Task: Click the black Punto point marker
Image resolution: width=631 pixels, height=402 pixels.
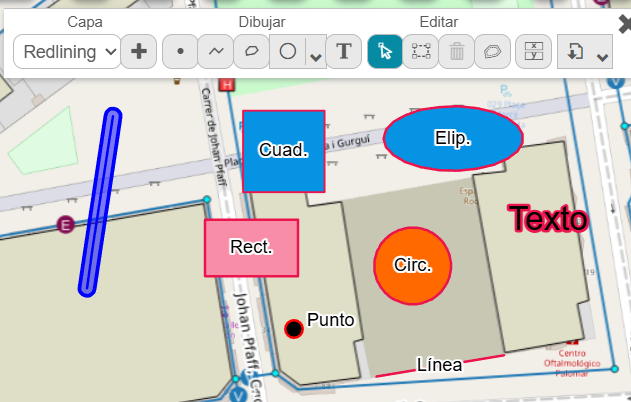Action: click(293, 329)
